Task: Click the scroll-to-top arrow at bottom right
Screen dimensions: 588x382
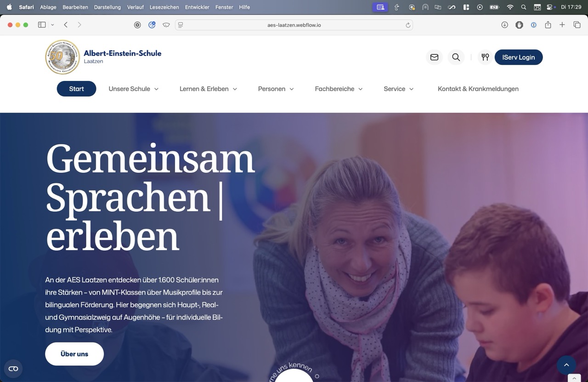Action: pyautogui.click(x=566, y=365)
